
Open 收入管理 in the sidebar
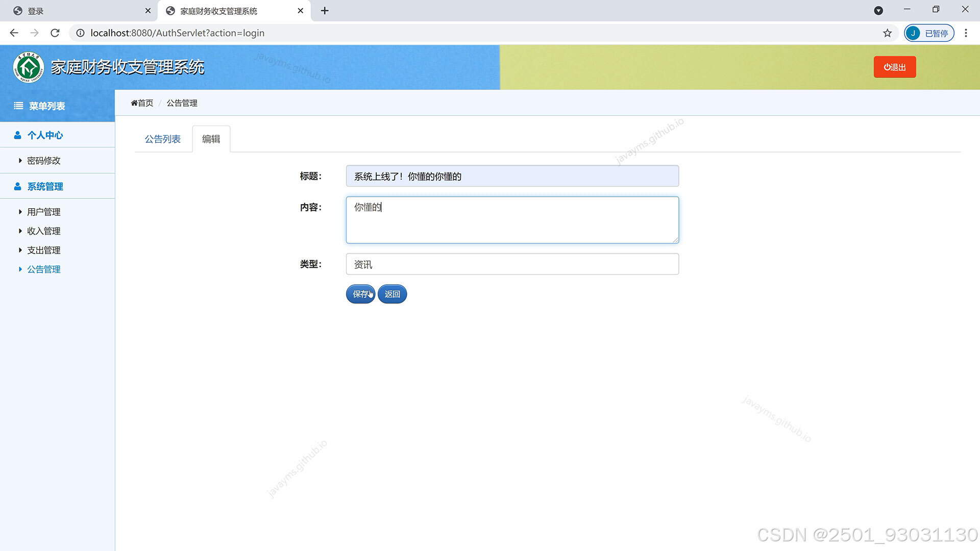43,231
